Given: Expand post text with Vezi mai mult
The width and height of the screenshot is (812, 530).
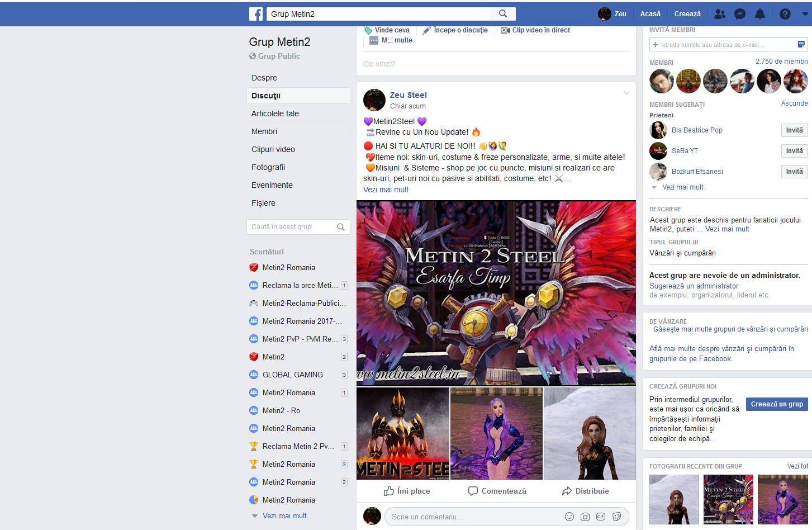Looking at the screenshot, I should point(386,190).
